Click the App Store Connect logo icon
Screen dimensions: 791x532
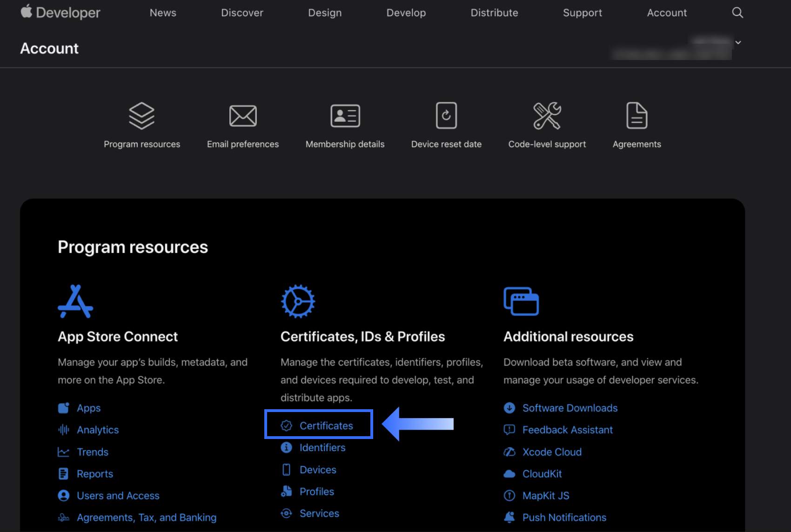point(75,301)
